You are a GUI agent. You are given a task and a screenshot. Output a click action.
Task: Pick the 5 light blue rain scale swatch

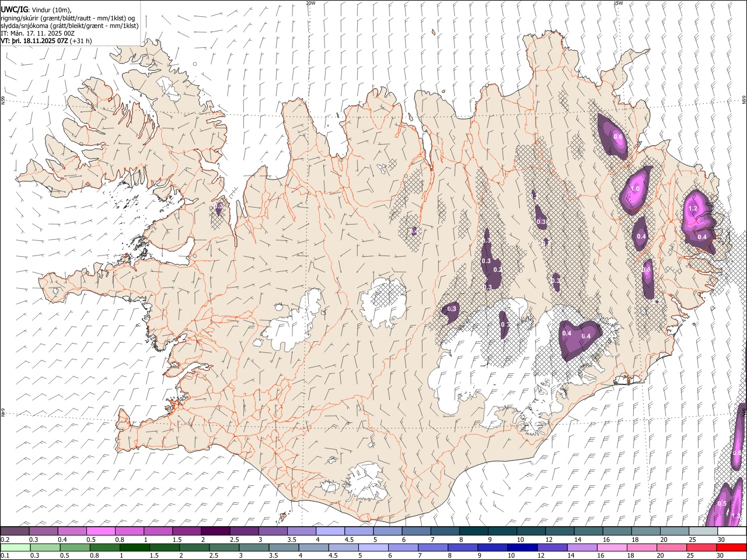[373, 547]
